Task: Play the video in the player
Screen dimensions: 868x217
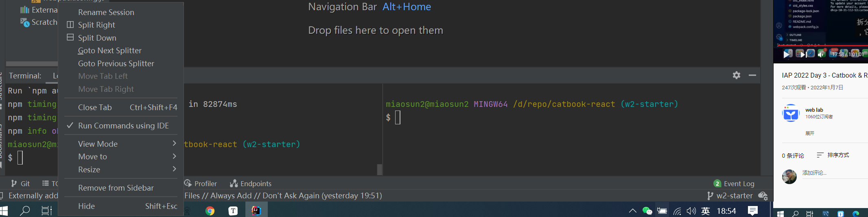Action: (x=787, y=54)
